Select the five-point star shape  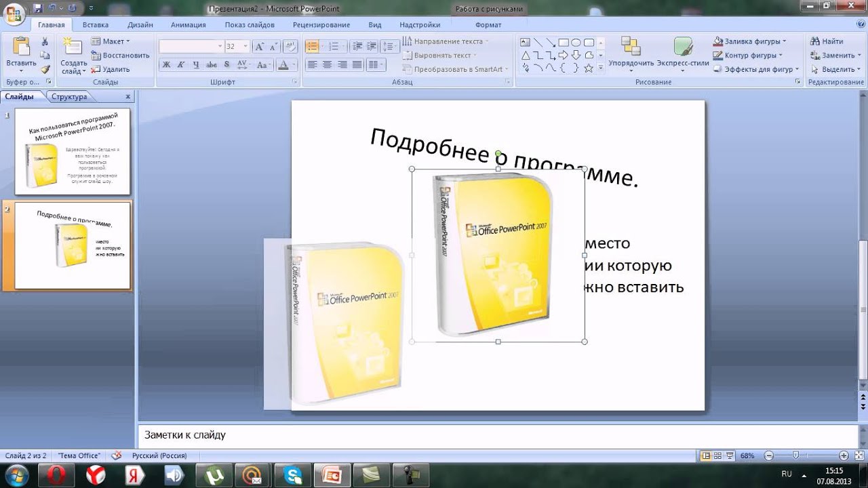[x=588, y=68]
